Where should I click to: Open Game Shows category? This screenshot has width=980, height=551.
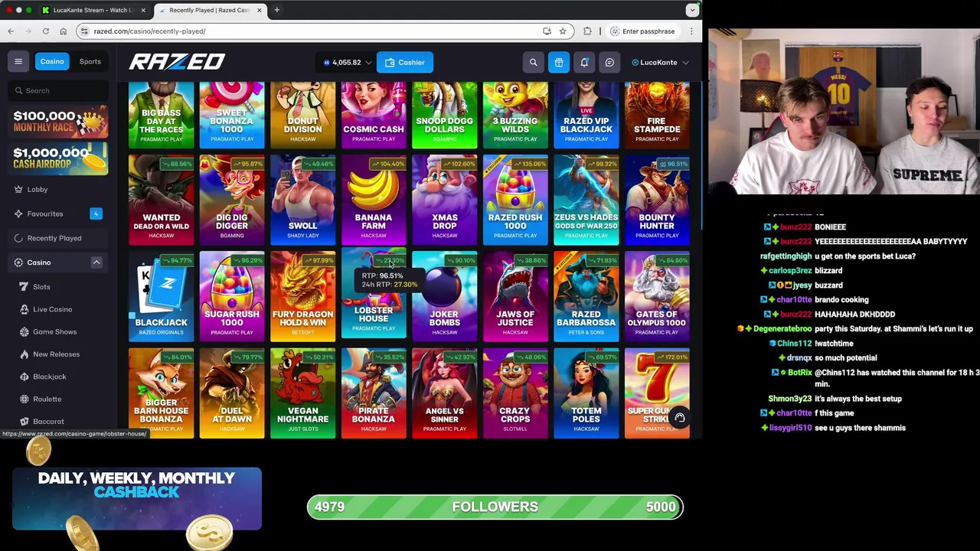pyautogui.click(x=54, y=331)
